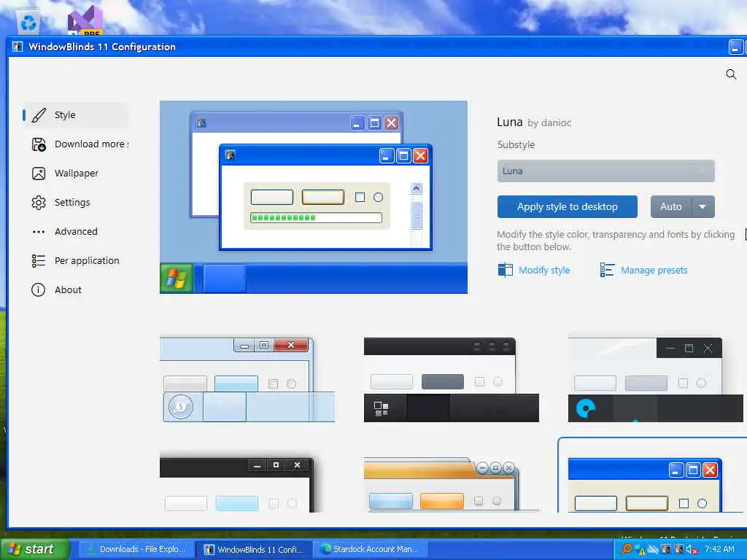Apply style to desktop
Screen dimensions: 747x560
[567, 206]
